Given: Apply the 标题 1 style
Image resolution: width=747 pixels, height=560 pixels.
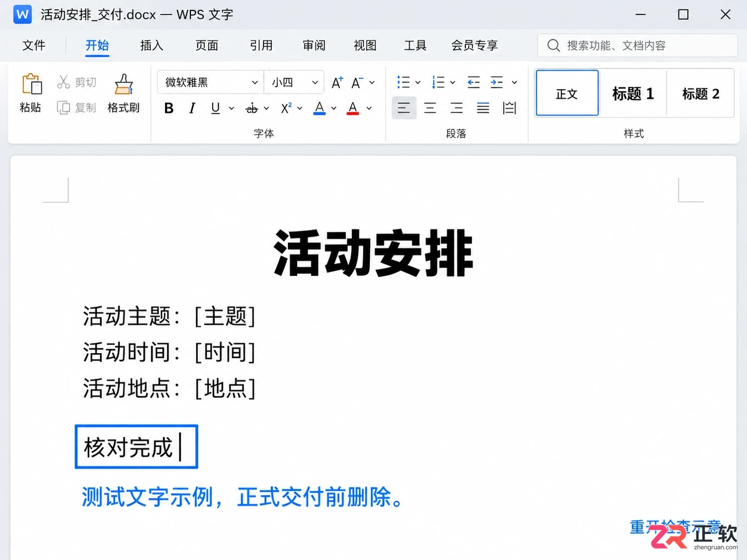Looking at the screenshot, I should [x=633, y=93].
